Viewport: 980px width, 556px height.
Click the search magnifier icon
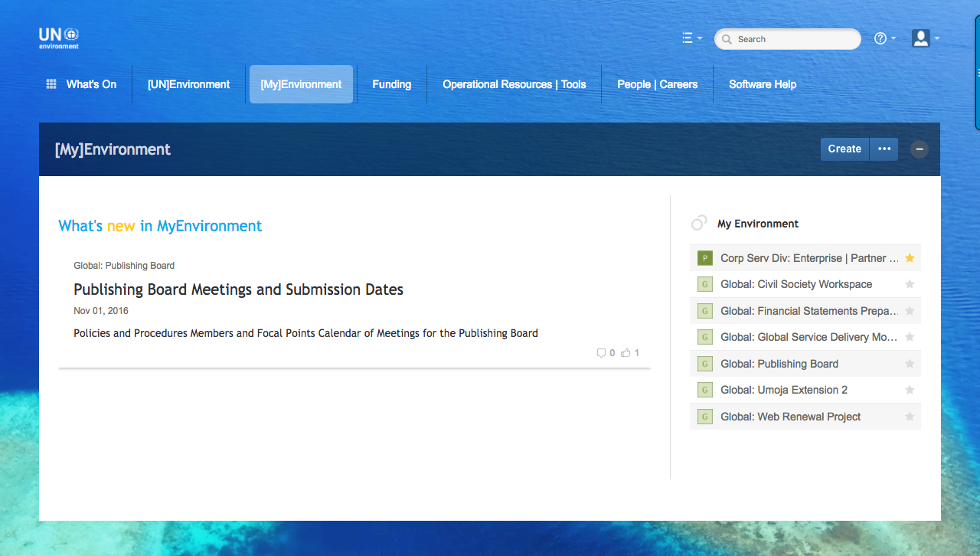(727, 39)
